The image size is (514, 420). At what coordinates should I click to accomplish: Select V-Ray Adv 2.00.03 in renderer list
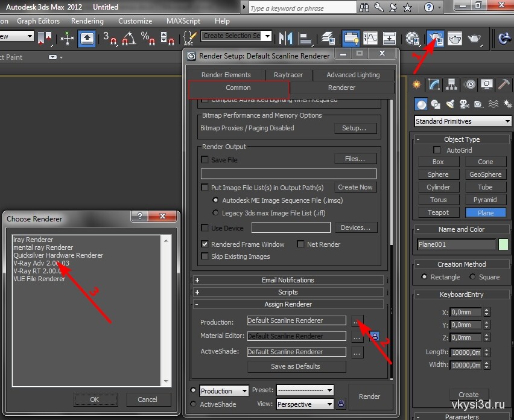point(41,263)
